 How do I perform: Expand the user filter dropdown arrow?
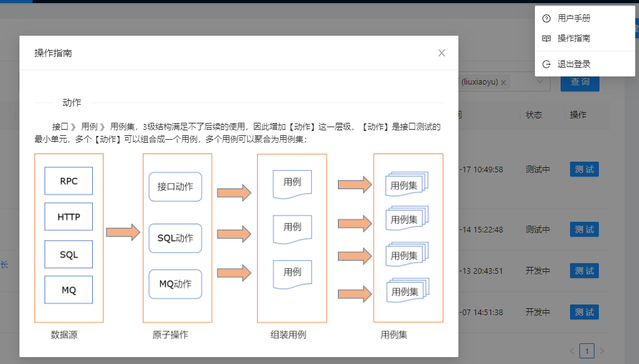(x=539, y=81)
